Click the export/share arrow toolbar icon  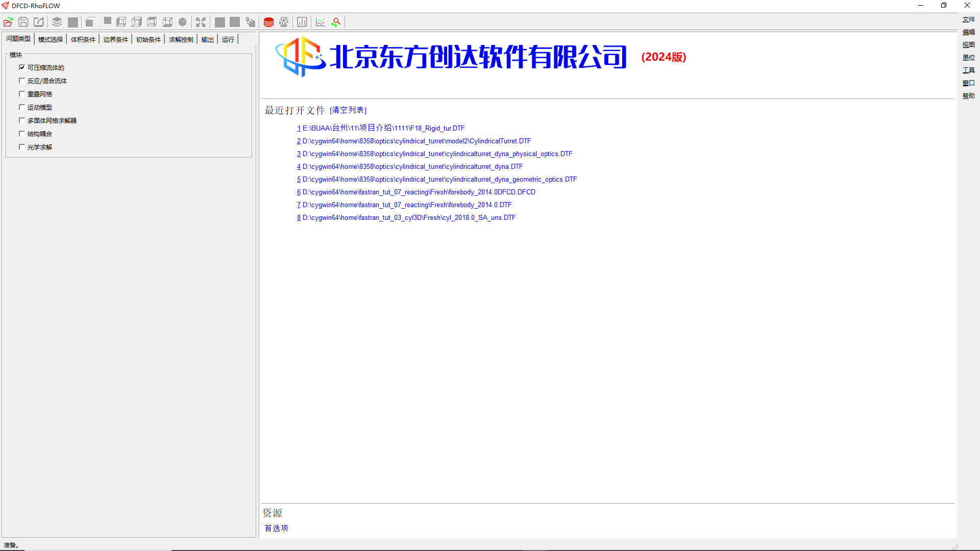(39, 22)
